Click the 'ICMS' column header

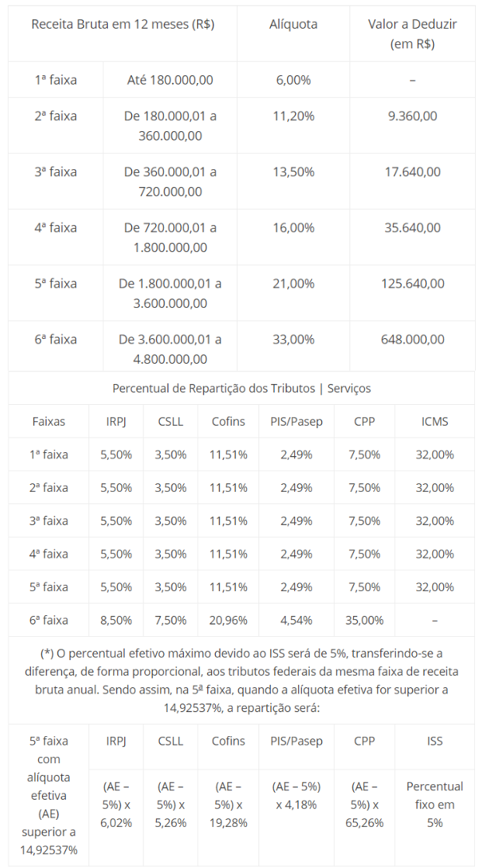(x=435, y=422)
